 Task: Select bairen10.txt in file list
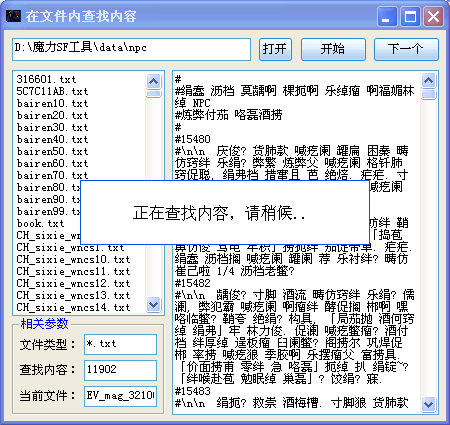pos(52,103)
